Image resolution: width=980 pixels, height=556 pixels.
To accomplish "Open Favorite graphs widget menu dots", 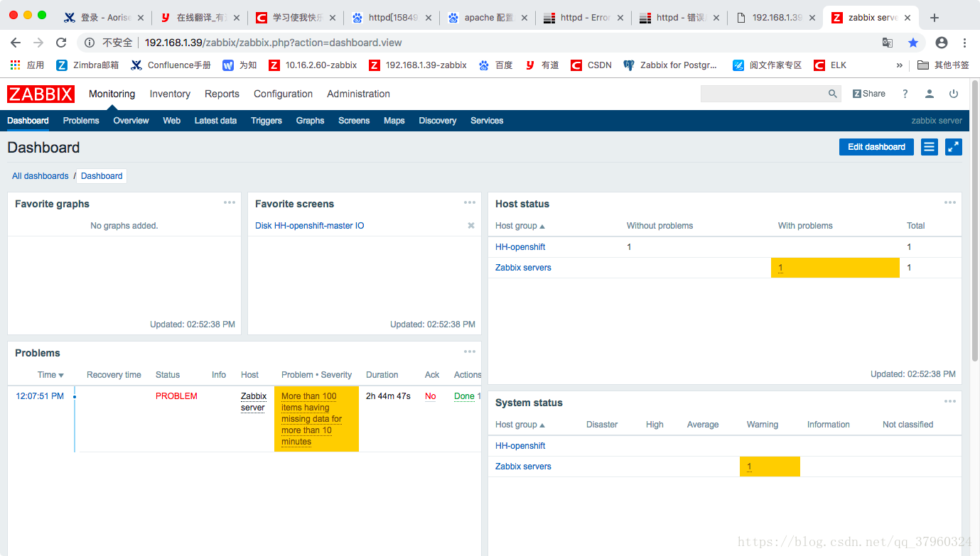I will pos(230,202).
